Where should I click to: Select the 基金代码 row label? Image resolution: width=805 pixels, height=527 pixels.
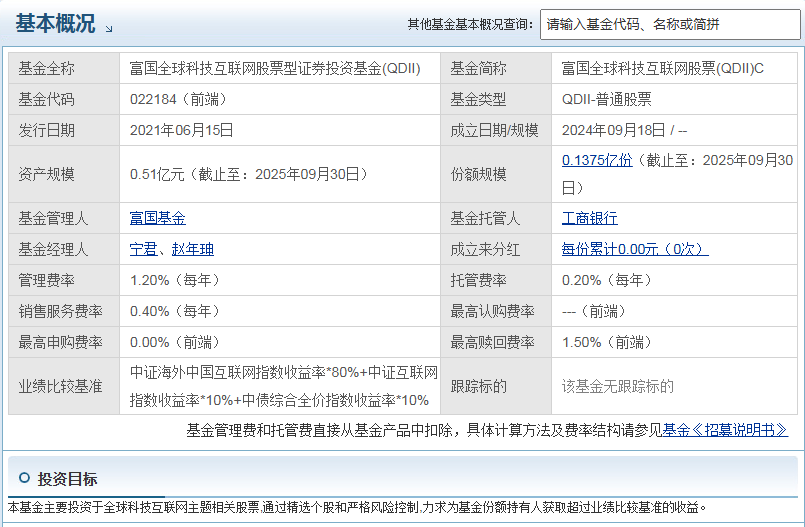click(46, 99)
